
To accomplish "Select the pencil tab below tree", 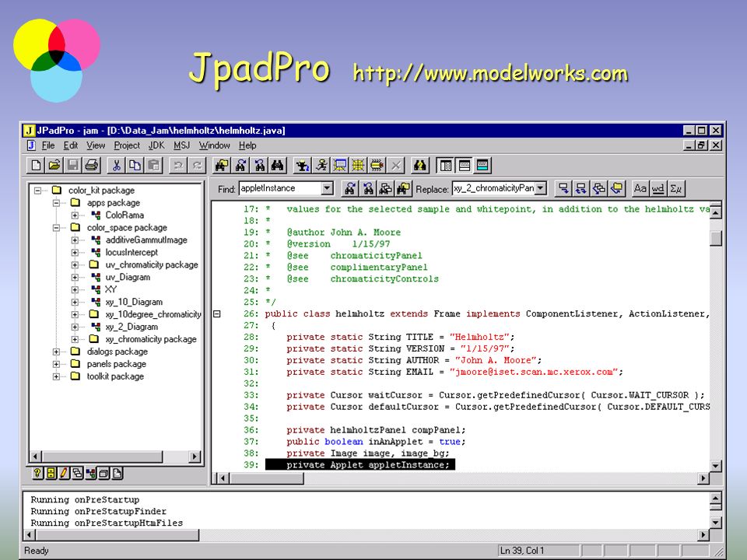I will click(x=63, y=473).
